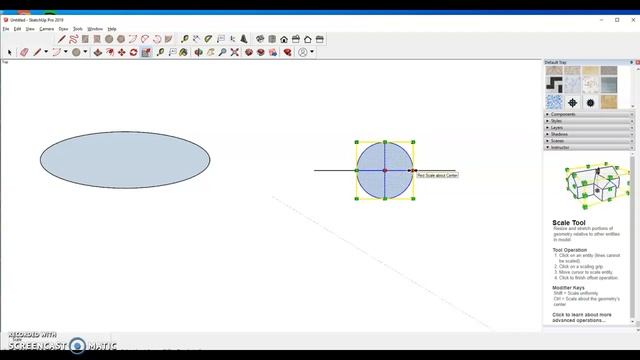Open the File menu
This screenshot has height=360, width=640.
pyautogui.click(x=6, y=29)
